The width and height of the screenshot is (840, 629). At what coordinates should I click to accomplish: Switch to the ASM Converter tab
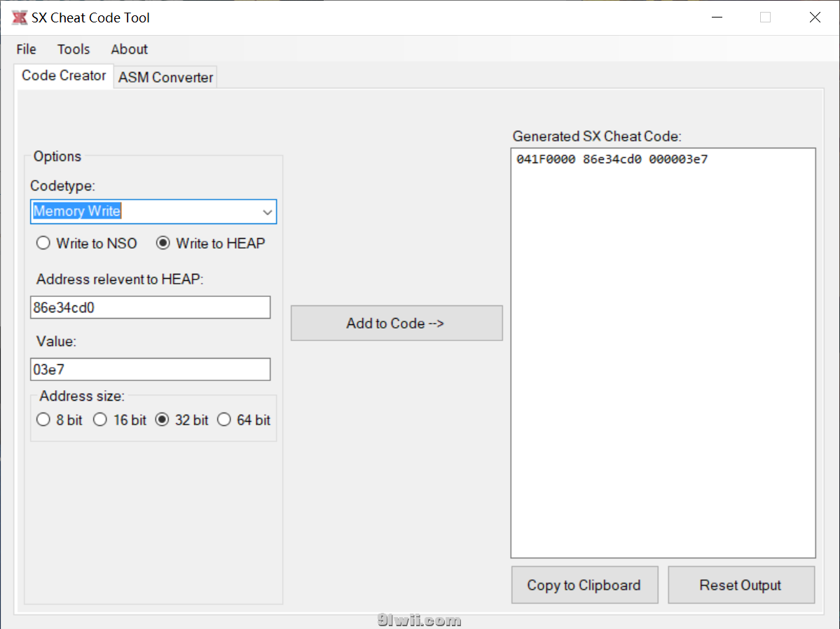[165, 77]
